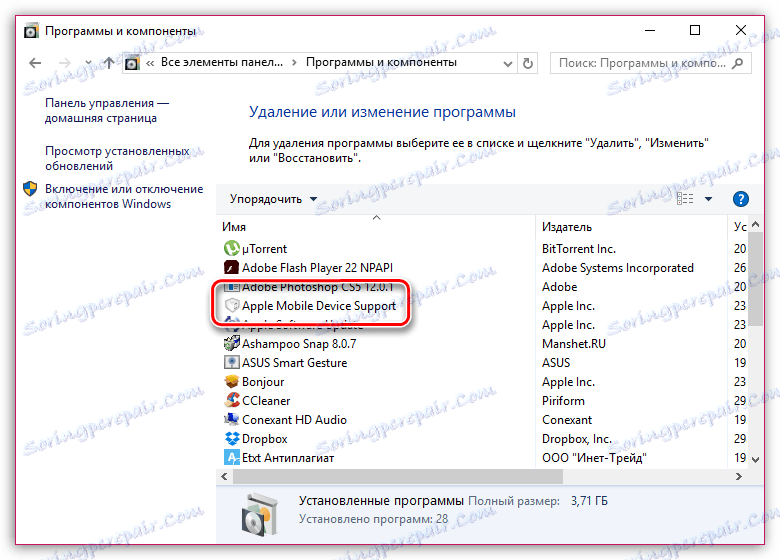Click the CCleaner icon
This screenshot has width=780, height=560.
tap(231, 400)
